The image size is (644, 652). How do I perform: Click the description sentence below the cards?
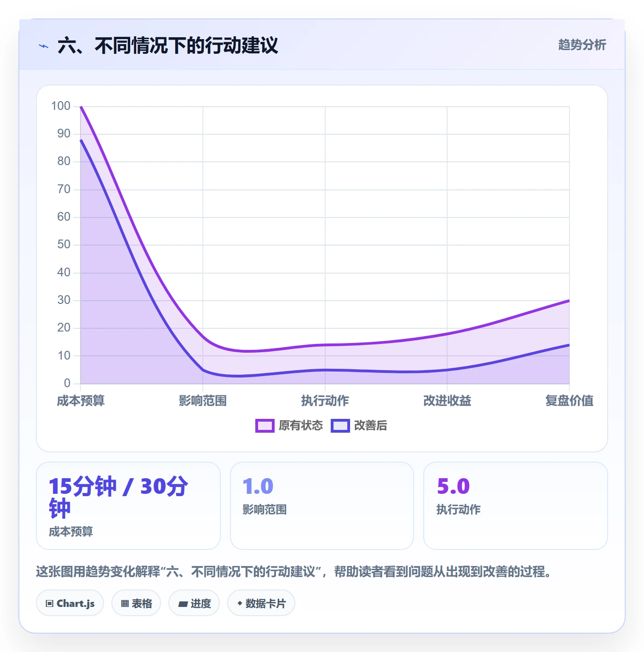tap(293, 572)
